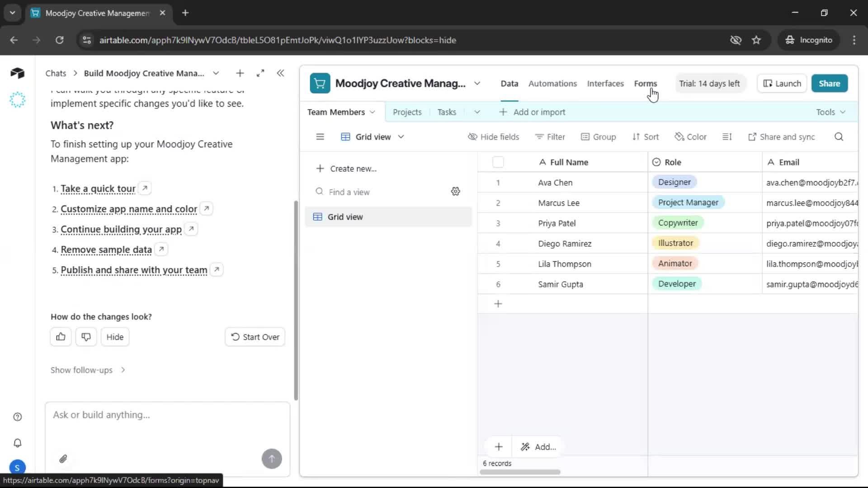The height and width of the screenshot is (488, 868).
Task: Open the notifications bell icon
Action: point(18,443)
